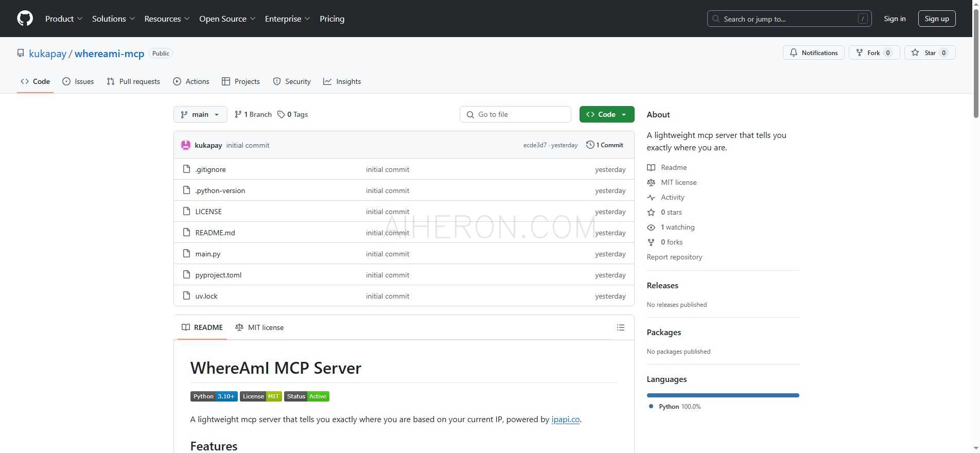Click Report repository link

click(674, 257)
